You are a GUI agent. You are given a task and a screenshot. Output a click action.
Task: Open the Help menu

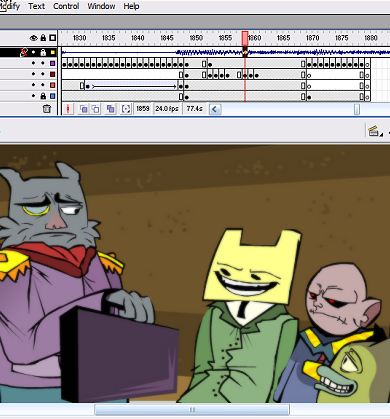(x=131, y=6)
